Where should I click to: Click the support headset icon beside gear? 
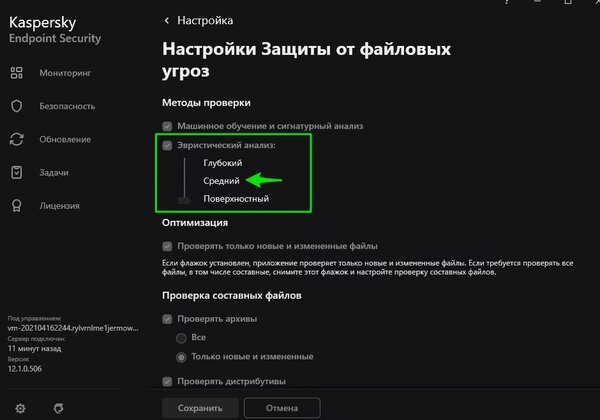[59, 408]
